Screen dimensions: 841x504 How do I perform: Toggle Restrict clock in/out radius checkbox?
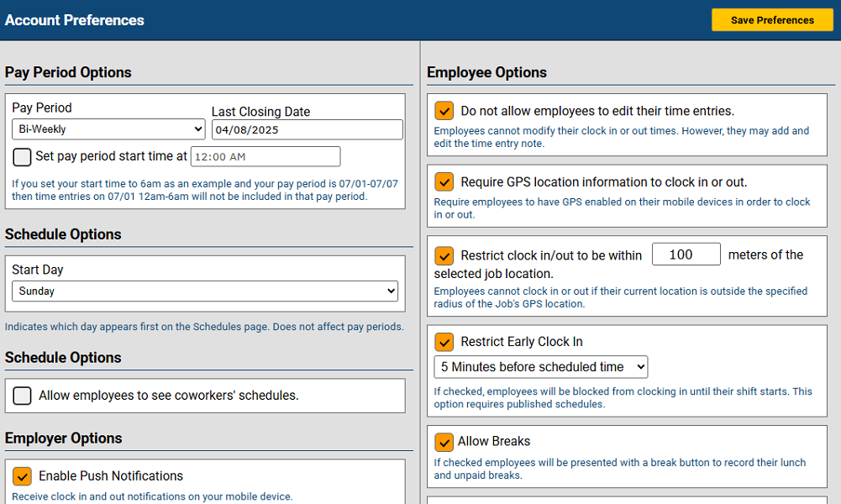click(x=444, y=255)
